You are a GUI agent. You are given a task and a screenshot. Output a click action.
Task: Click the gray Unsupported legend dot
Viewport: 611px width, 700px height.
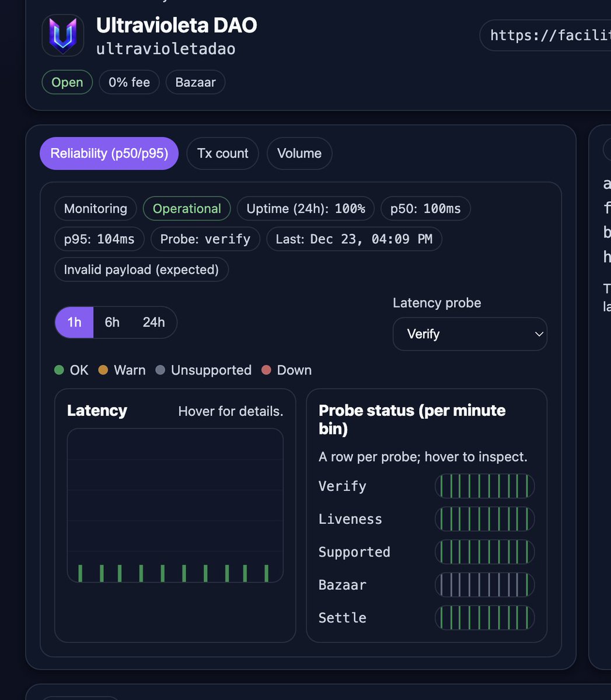(160, 370)
